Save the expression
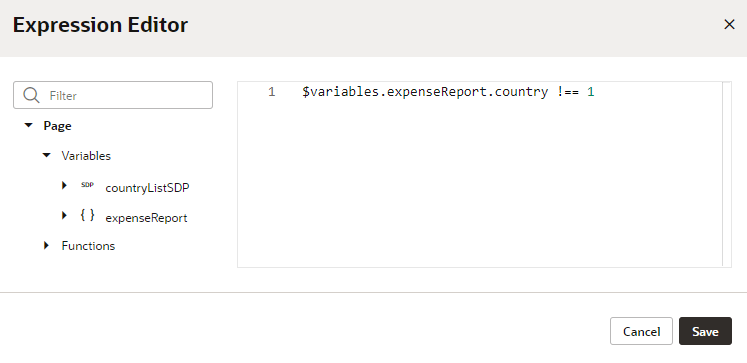This screenshot has height=363, width=747. click(x=705, y=331)
